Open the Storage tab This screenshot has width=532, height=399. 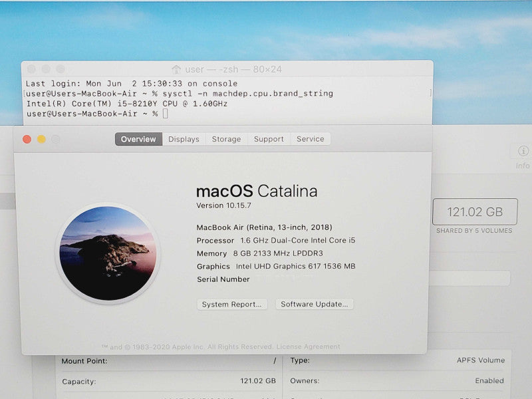click(x=226, y=139)
